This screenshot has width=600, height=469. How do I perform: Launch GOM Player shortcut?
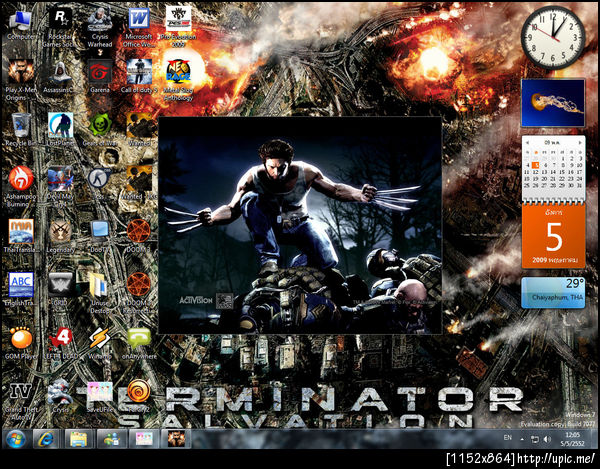[x=21, y=343]
